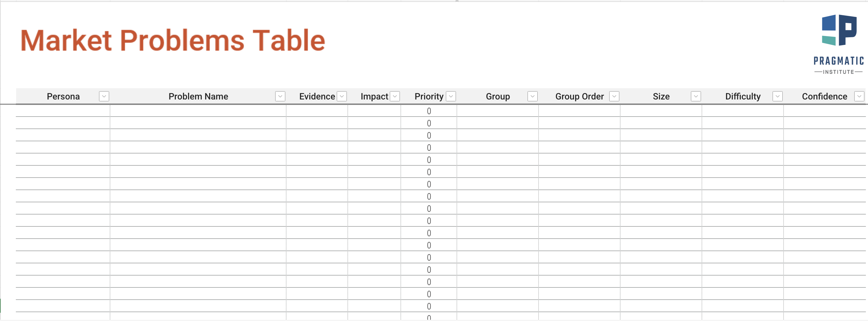Open the Confidence column filter dropdown
The width and height of the screenshot is (868, 321).
click(x=859, y=96)
